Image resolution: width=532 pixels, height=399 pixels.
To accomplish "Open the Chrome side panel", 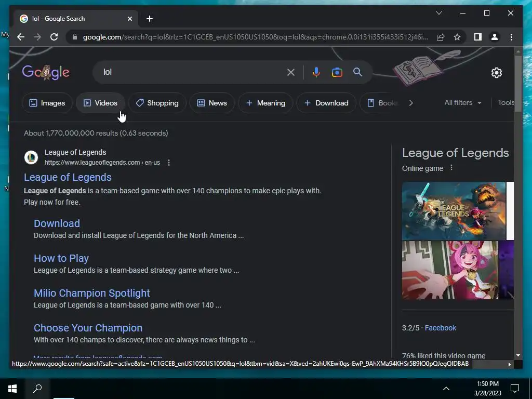I will [x=478, y=37].
